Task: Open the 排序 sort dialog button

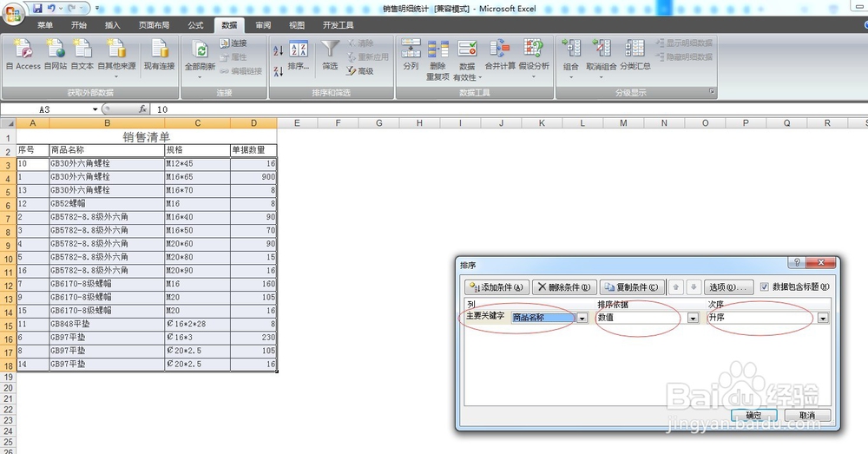Action: [299, 56]
